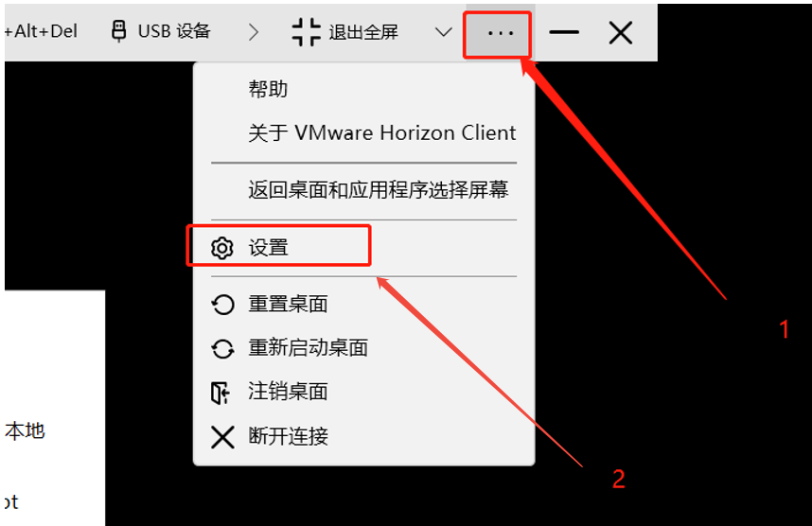This screenshot has width=812, height=526.
Task: Expand the chevron next to USB 设备
Action: point(254,32)
